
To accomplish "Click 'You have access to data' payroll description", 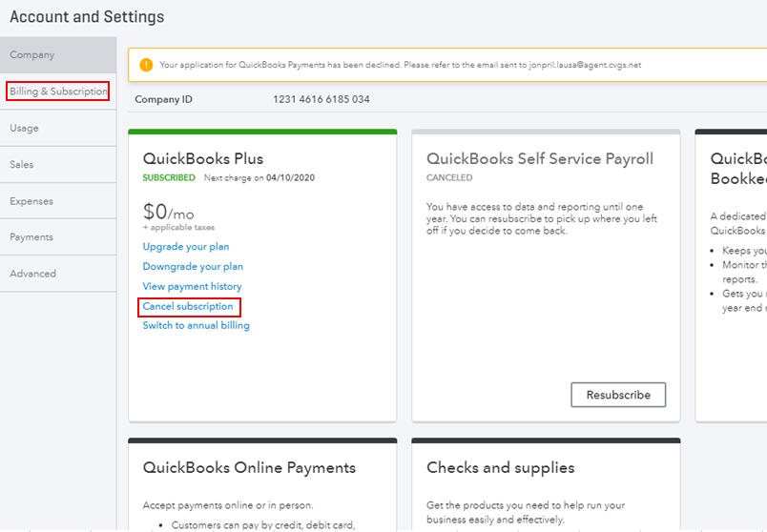I will [542, 218].
